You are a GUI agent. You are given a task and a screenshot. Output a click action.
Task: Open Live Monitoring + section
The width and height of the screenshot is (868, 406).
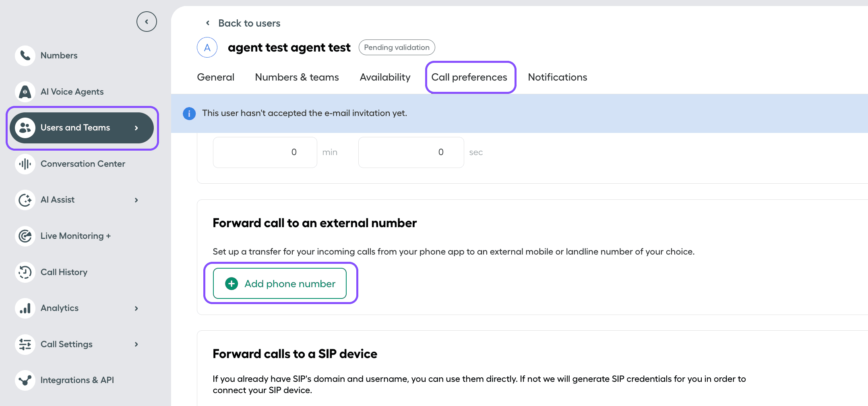[x=25, y=236]
